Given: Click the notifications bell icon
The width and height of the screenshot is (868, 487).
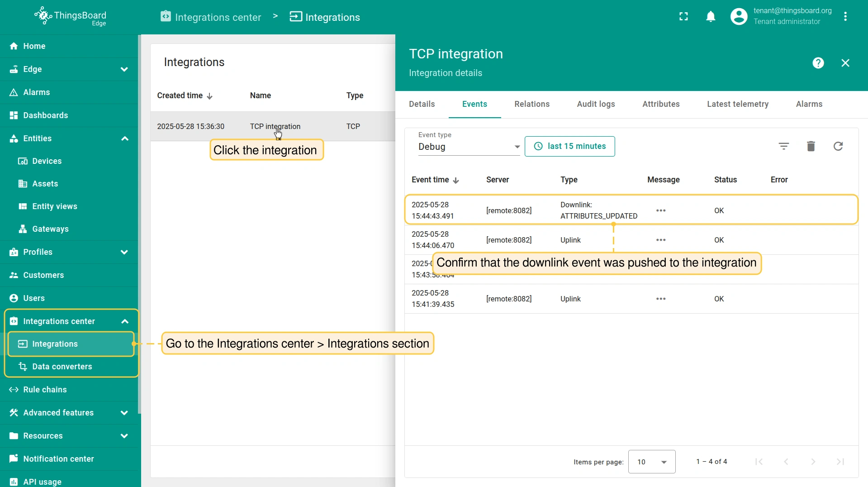Looking at the screenshot, I should [711, 17].
